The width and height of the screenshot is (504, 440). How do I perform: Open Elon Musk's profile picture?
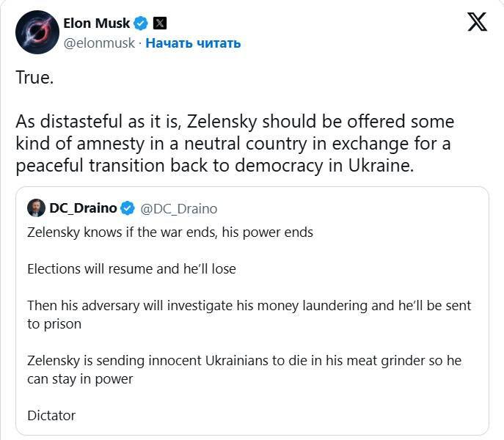click(x=37, y=33)
